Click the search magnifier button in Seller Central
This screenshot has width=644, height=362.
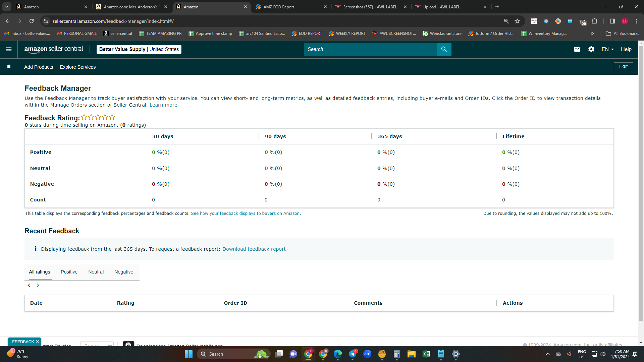click(x=444, y=49)
